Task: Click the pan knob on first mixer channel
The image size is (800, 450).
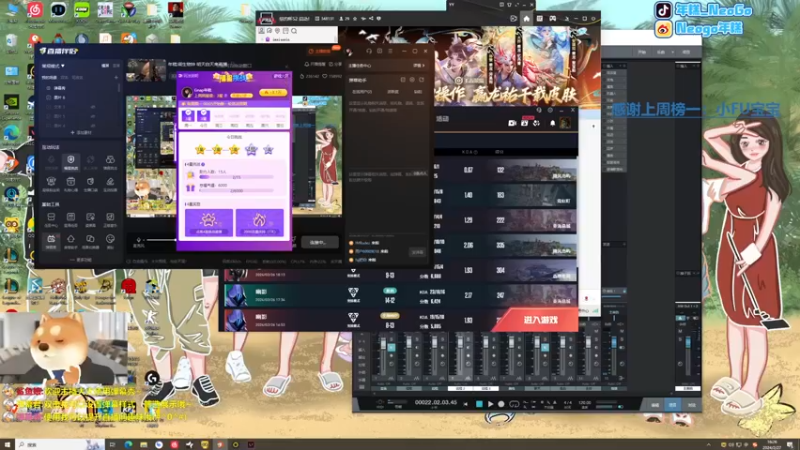Action: coord(391,364)
